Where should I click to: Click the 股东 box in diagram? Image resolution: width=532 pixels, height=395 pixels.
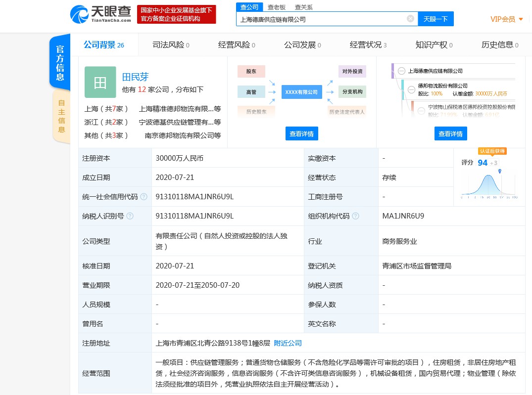point(251,71)
